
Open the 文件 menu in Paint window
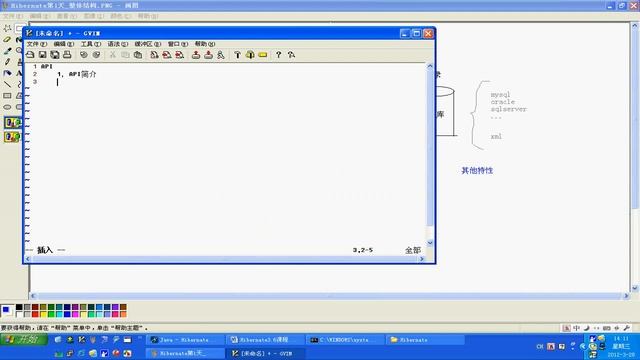[13, 16]
